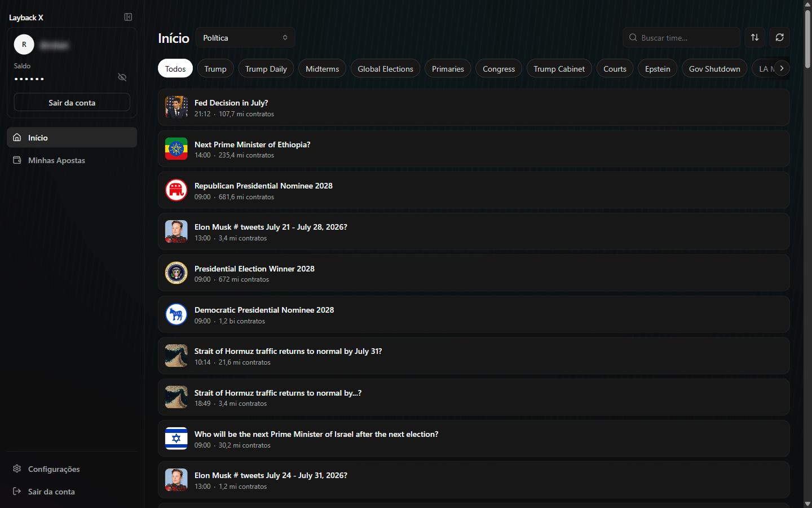This screenshot has width=812, height=508.
Task: Open the sort order arrows icon
Action: pos(754,37)
